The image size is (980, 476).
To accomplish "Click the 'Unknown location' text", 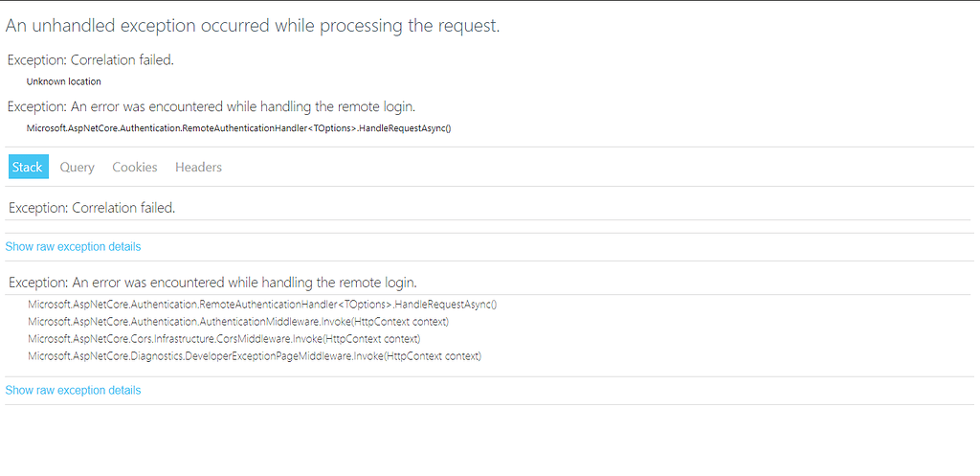I will click(x=63, y=81).
